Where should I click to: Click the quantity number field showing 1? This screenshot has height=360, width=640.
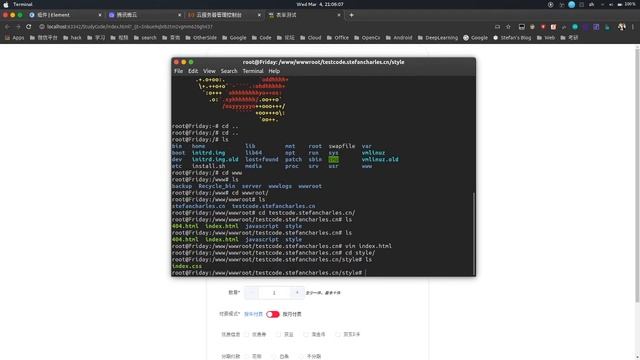pos(274,293)
